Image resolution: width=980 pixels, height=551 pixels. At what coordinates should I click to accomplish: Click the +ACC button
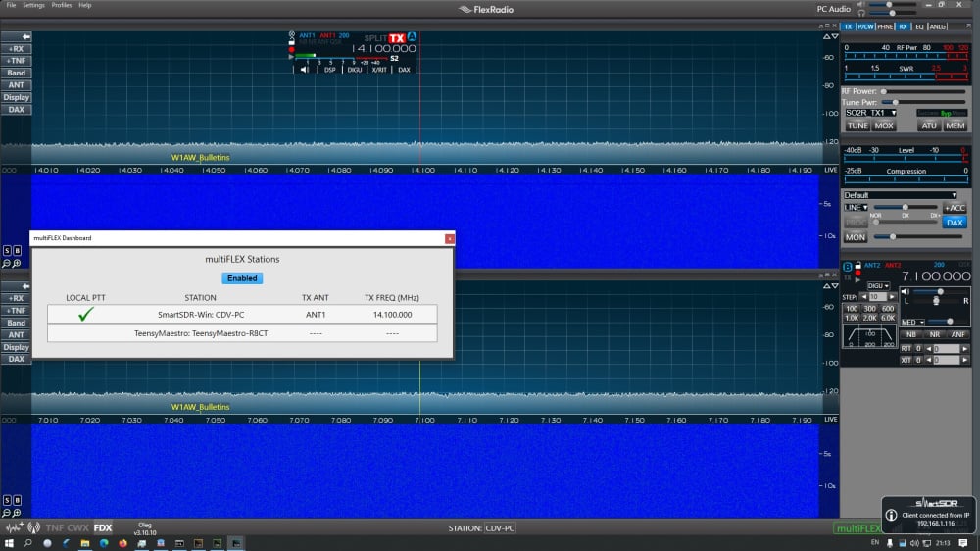(x=955, y=208)
